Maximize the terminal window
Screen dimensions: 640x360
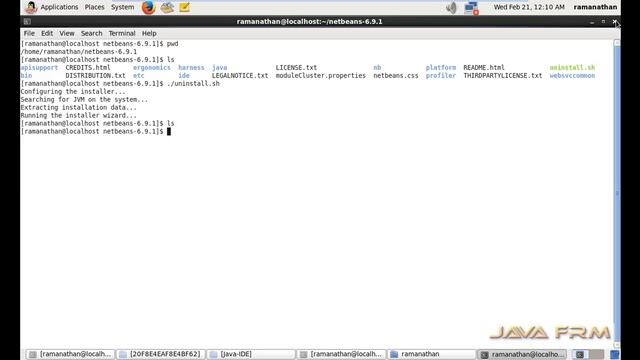603,22
